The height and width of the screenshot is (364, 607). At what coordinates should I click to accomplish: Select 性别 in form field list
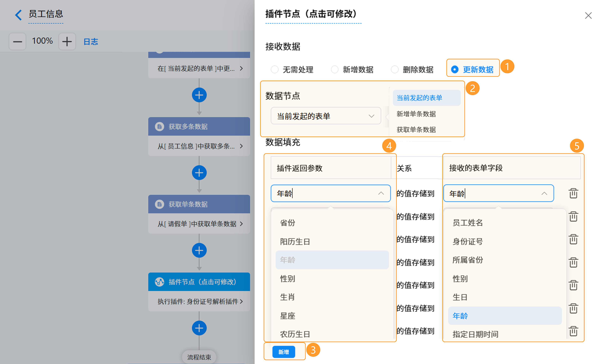505,279
